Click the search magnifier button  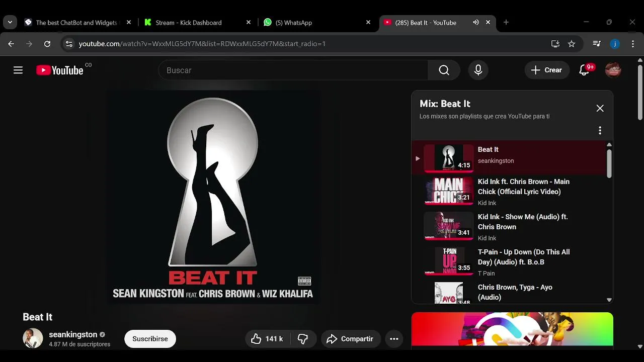pyautogui.click(x=444, y=70)
